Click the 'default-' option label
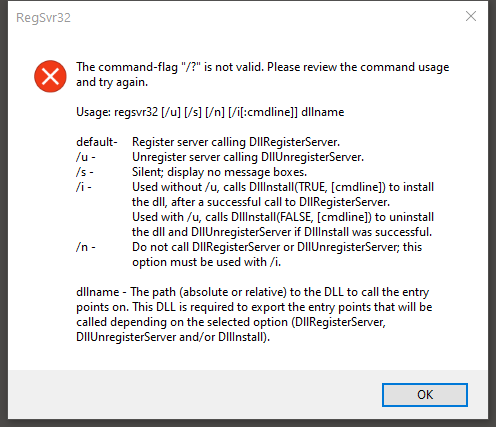Screen dimensions: 496x427 click(97, 142)
